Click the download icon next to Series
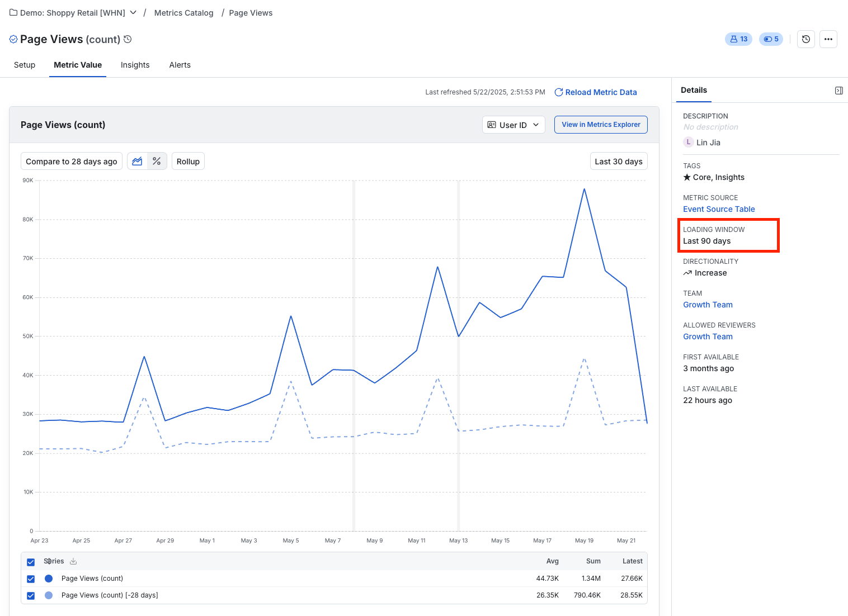 (73, 561)
